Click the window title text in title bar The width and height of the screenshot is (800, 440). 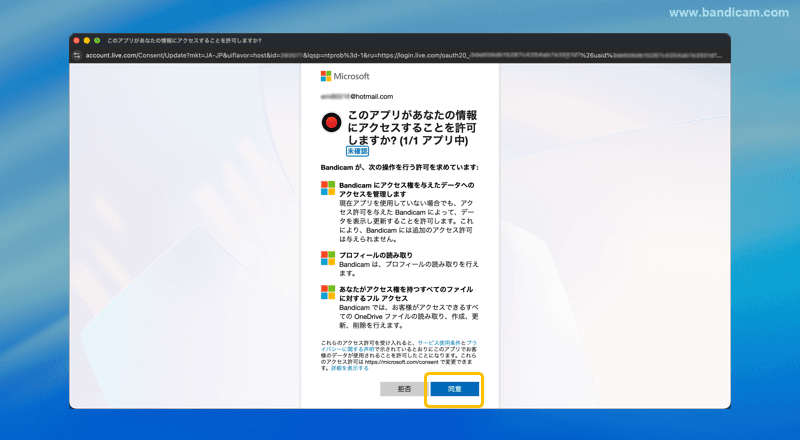pyautogui.click(x=184, y=40)
